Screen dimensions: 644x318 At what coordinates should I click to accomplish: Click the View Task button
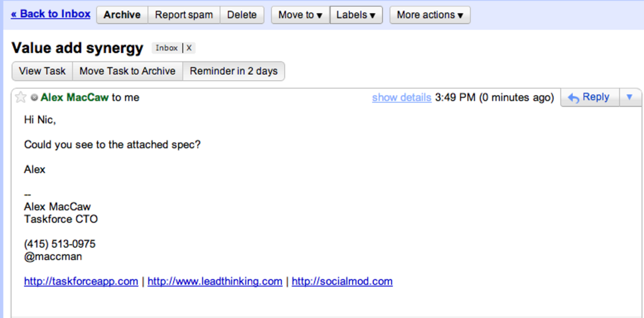[x=42, y=71]
